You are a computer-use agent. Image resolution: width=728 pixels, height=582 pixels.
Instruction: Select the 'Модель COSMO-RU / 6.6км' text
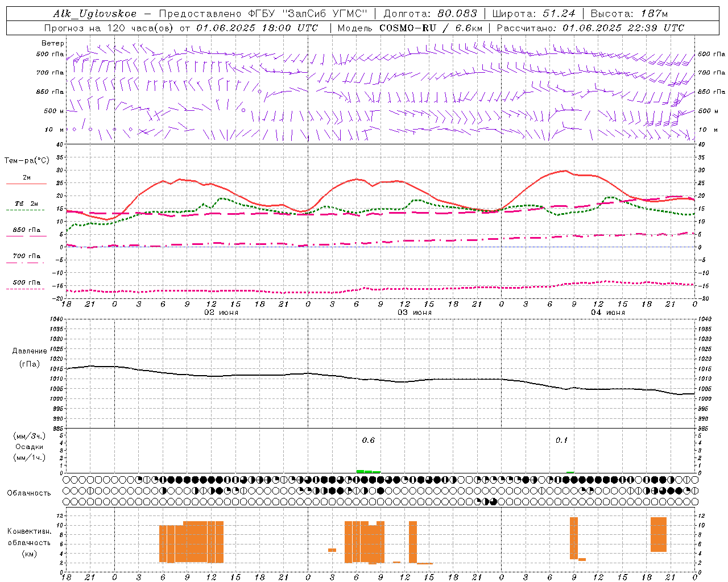click(410, 28)
